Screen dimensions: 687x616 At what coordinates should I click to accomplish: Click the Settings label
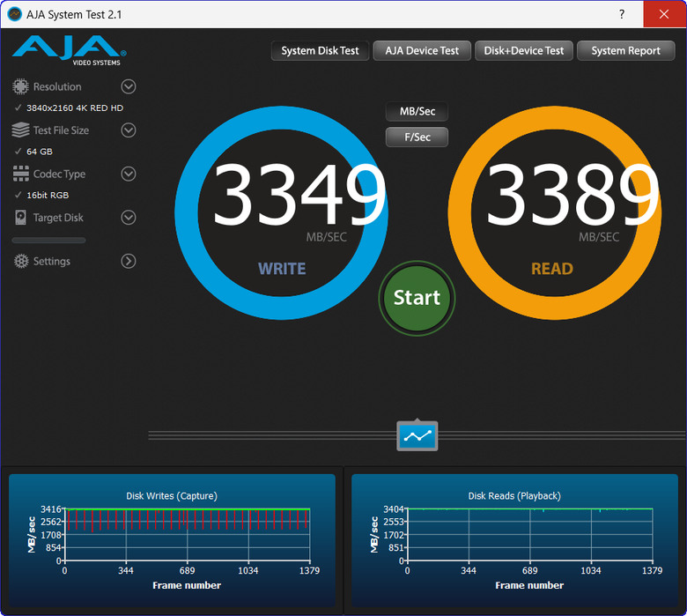(52, 262)
